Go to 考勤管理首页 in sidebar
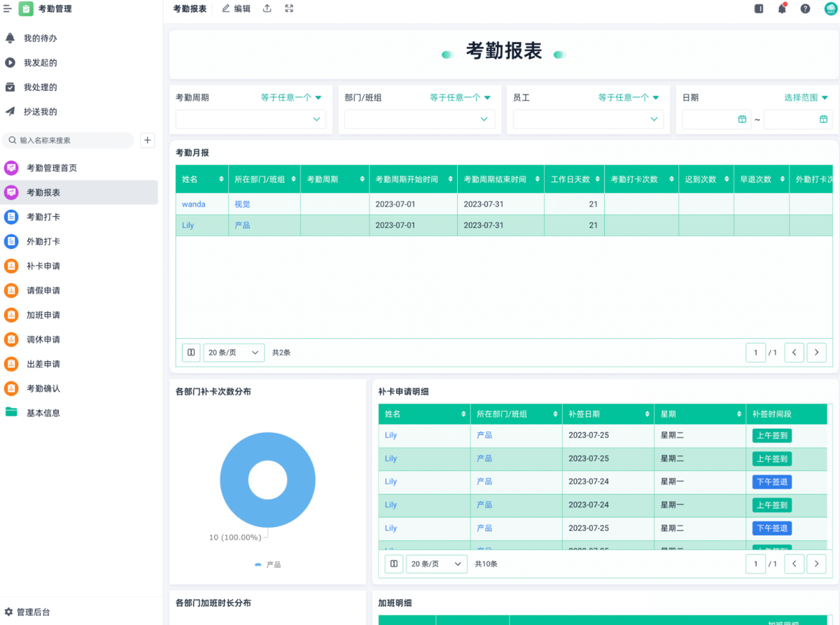 click(x=51, y=168)
